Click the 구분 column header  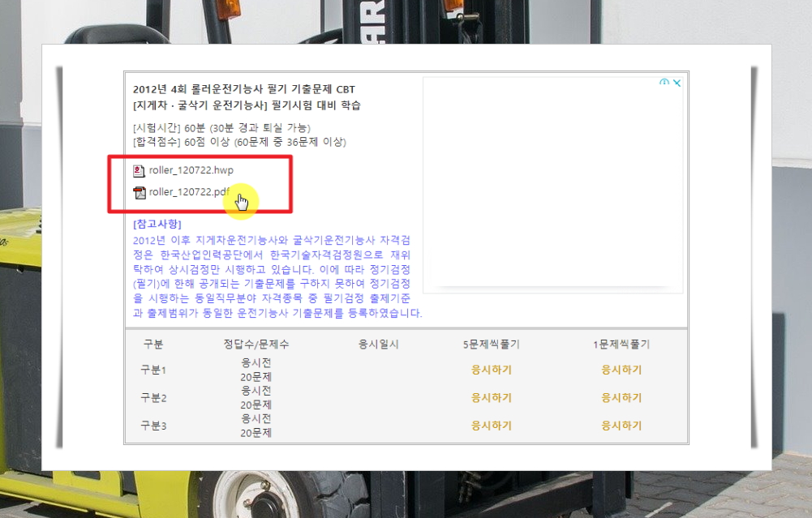coord(153,345)
